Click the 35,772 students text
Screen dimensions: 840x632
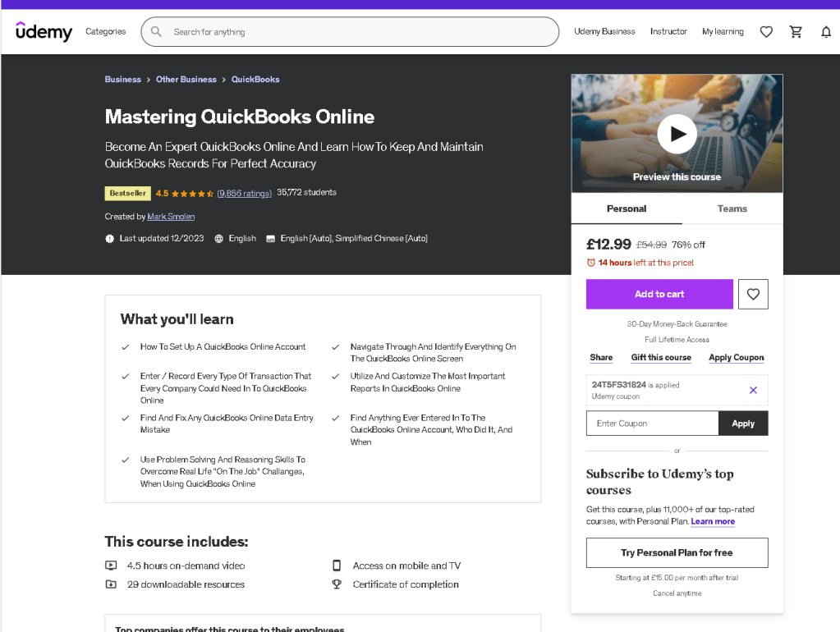pos(306,192)
